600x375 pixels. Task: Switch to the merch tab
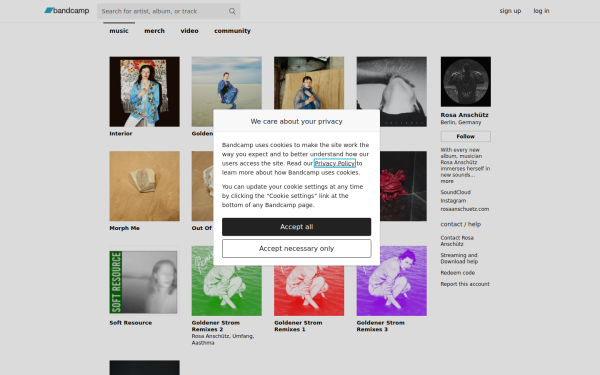[x=154, y=31]
